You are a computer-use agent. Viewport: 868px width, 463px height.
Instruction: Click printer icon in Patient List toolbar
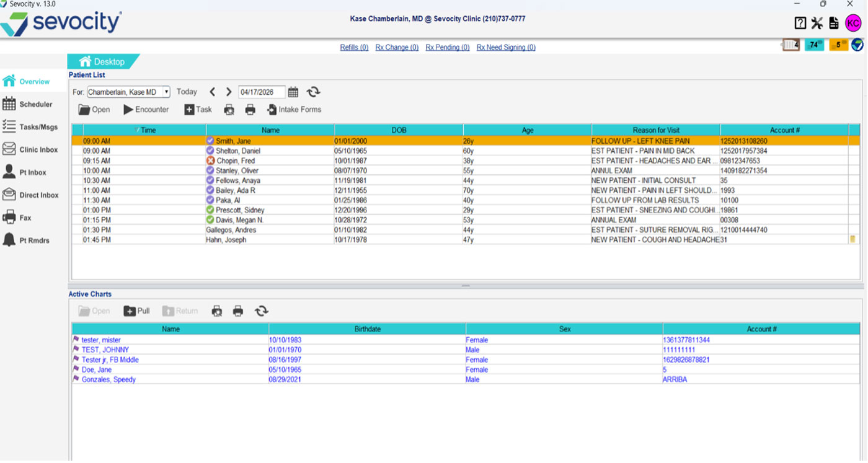click(x=250, y=110)
